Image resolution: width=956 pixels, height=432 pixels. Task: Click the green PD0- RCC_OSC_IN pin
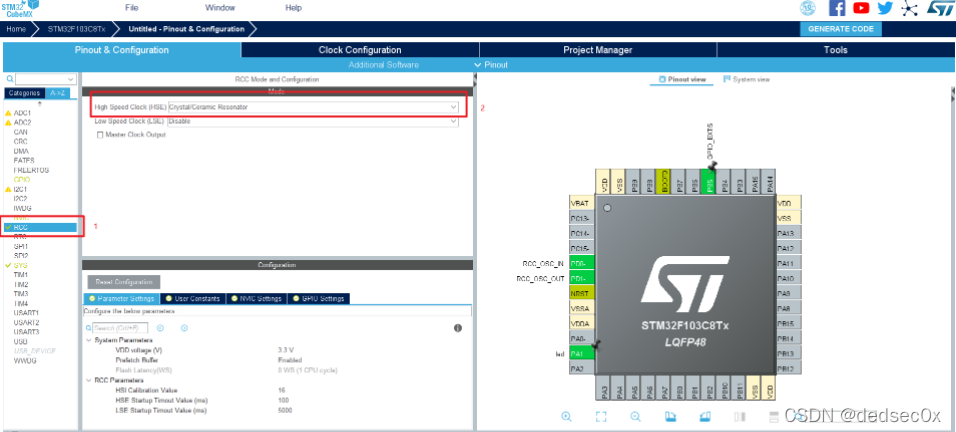point(582,263)
